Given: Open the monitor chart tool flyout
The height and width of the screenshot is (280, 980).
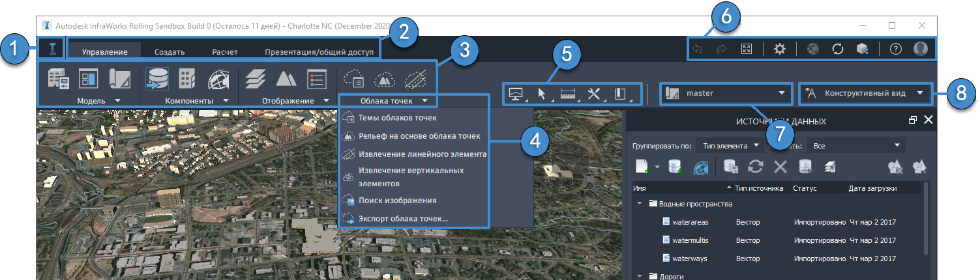Looking at the screenshot, I should [516, 94].
